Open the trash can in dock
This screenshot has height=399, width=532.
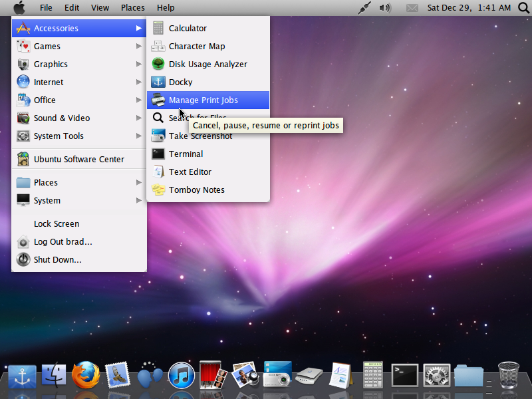[x=508, y=375]
